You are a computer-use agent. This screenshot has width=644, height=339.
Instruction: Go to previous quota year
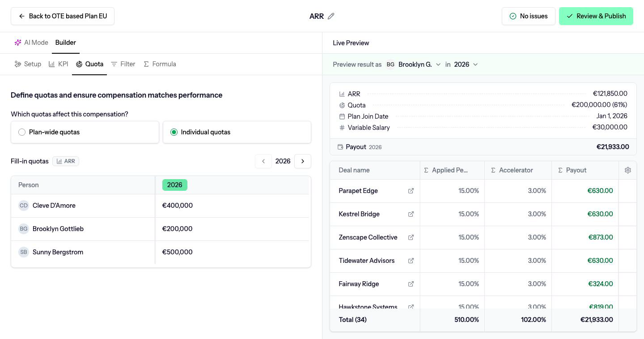click(x=263, y=161)
